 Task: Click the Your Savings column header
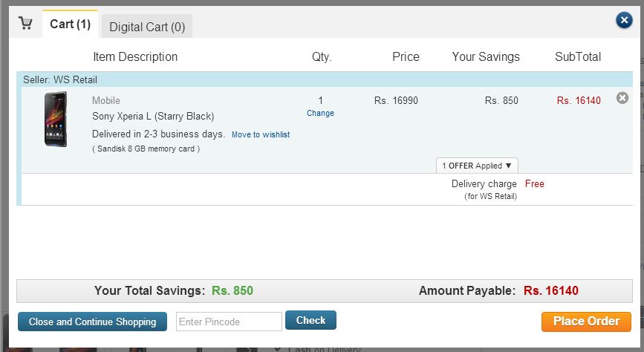(x=486, y=56)
